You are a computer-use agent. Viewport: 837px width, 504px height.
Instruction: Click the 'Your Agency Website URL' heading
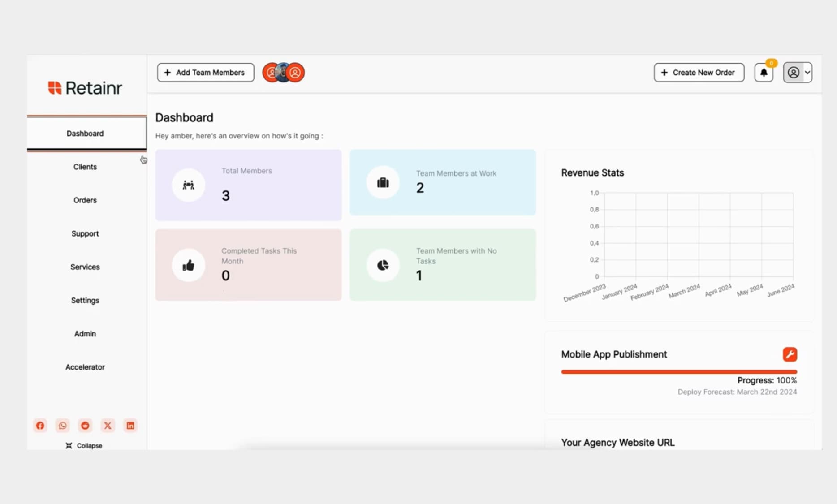pyautogui.click(x=618, y=443)
